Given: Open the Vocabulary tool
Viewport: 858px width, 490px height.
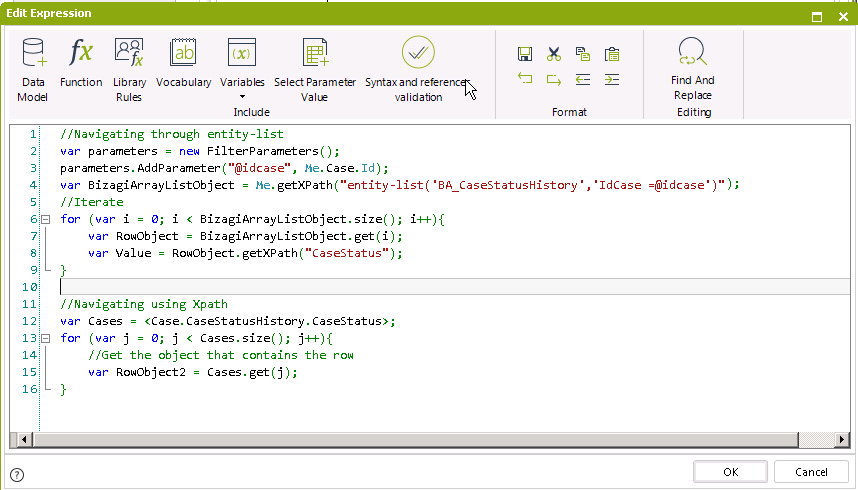Looking at the screenshot, I should (x=183, y=63).
